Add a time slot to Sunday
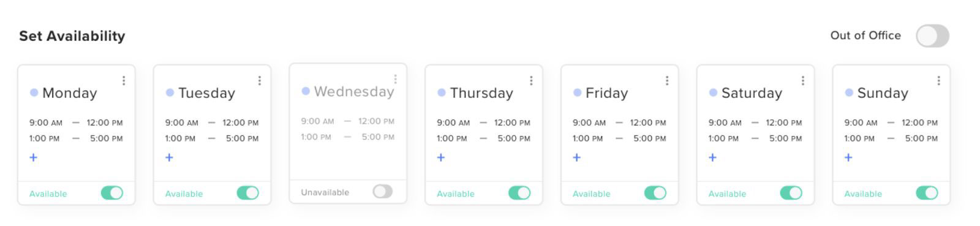 (x=848, y=157)
